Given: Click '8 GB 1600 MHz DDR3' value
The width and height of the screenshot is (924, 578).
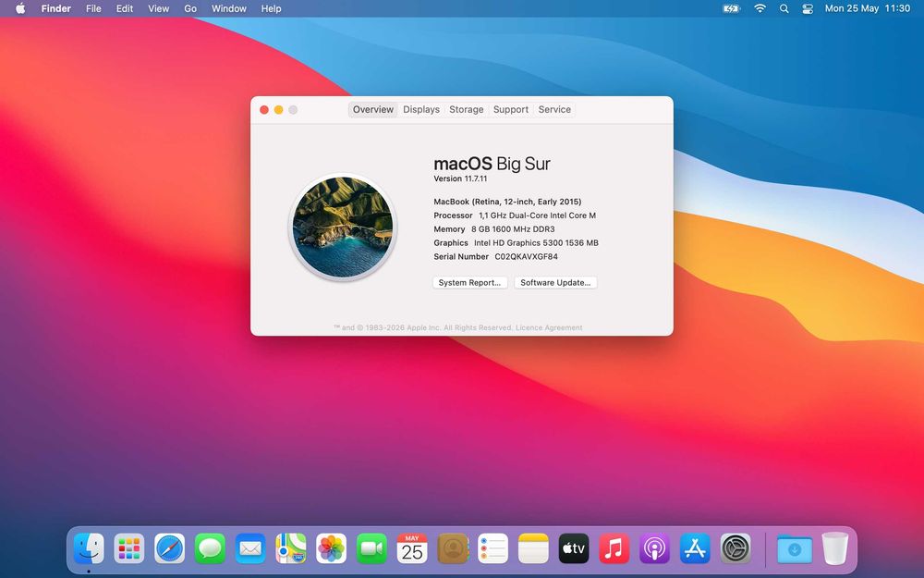Looking at the screenshot, I should point(513,228).
